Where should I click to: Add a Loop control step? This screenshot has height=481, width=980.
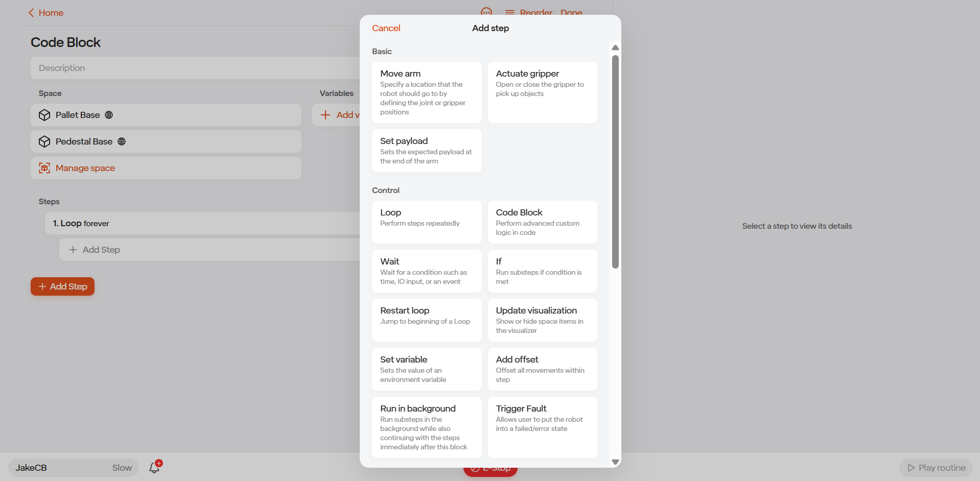427,222
